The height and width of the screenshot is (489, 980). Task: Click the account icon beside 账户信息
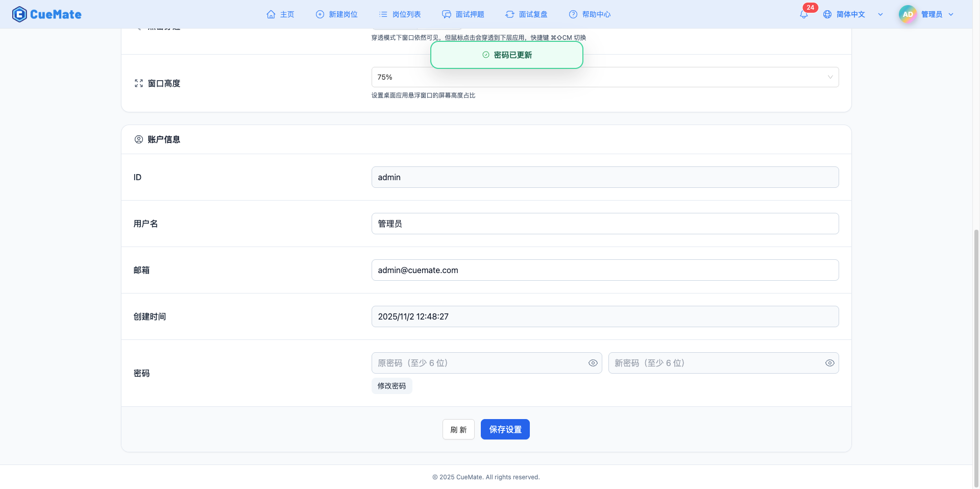(x=138, y=139)
